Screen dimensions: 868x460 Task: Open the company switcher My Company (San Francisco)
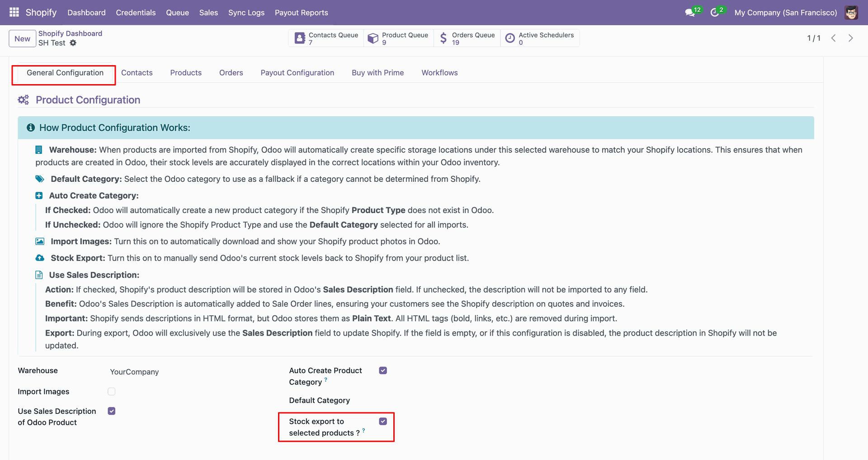pyautogui.click(x=786, y=13)
